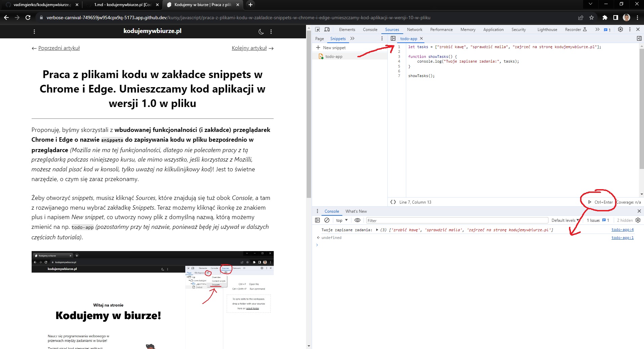Switch to the vadimgierko/kodujemywbiurze GitHub tab
The image size is (644, 349).
pos(42,5)
